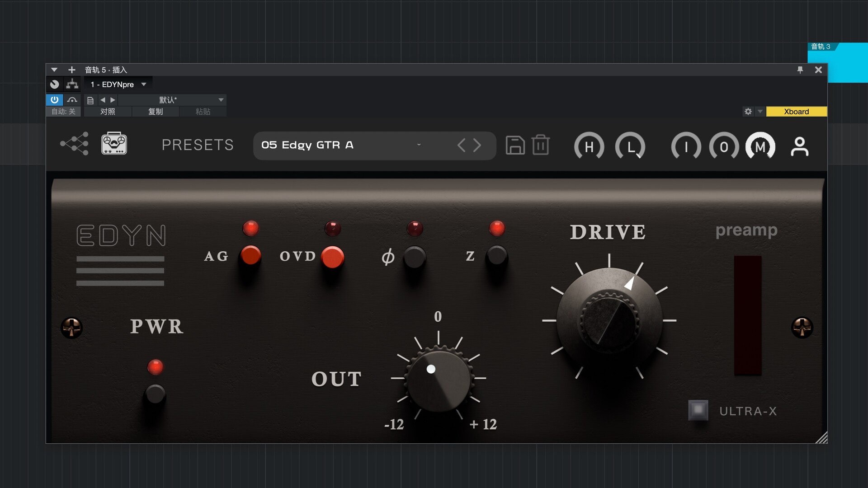
Task: Expand the arrow next to gear icon
Action: point(760,112)
